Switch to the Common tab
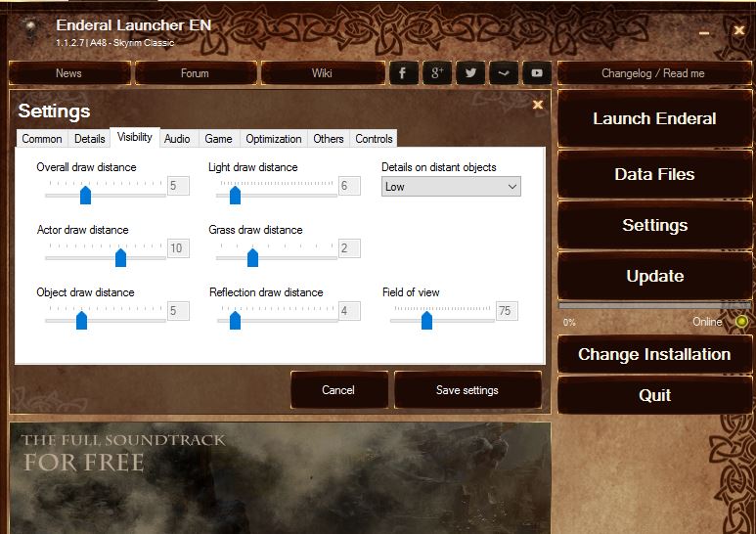 coord(42,139)
